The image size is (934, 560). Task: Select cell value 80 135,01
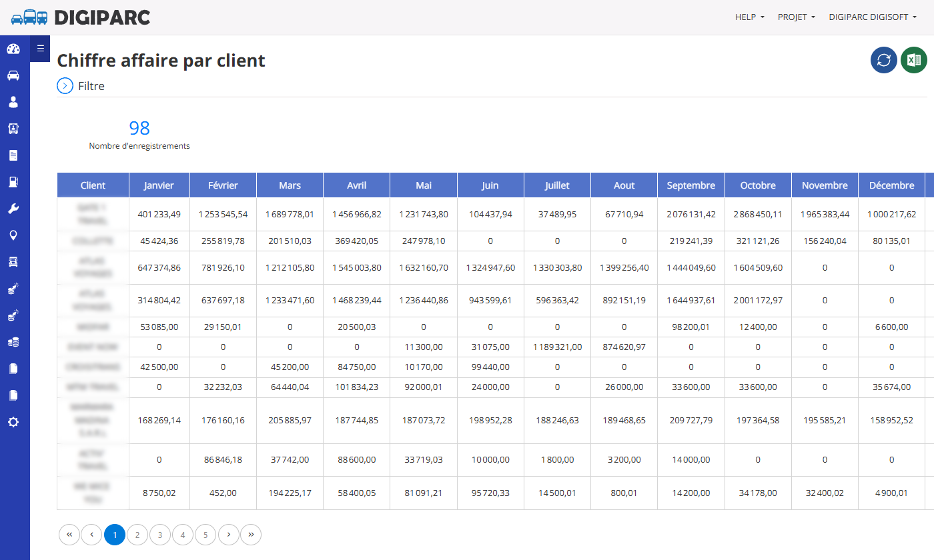891,241
